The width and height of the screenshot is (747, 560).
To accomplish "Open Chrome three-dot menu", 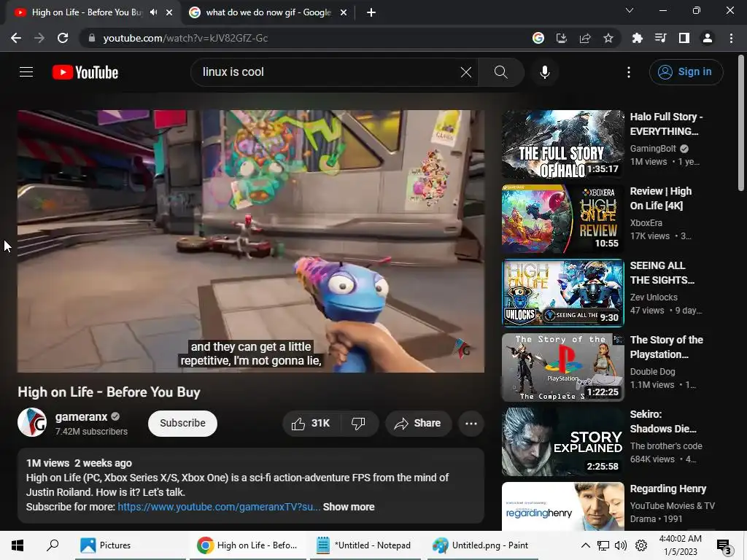I will click(x=731, y=38).
